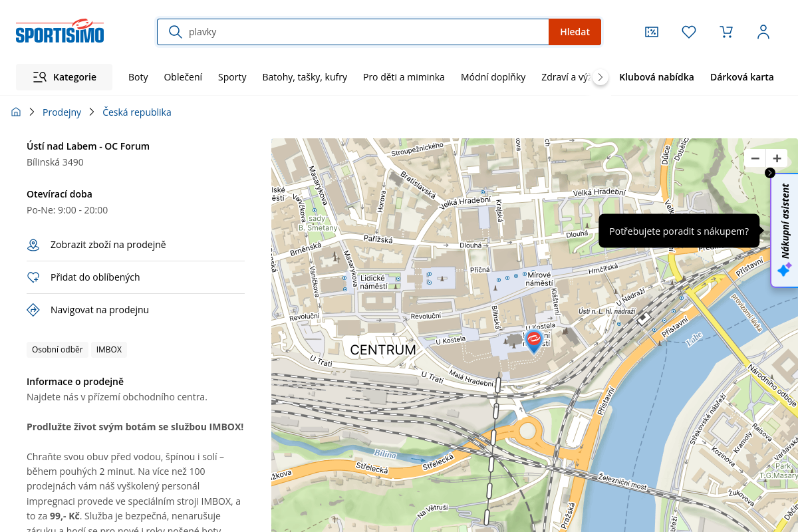This screenshot has width=798, height=532.
Task: Go to Prodejny breadcrumb
Action: tap(62, 112)
